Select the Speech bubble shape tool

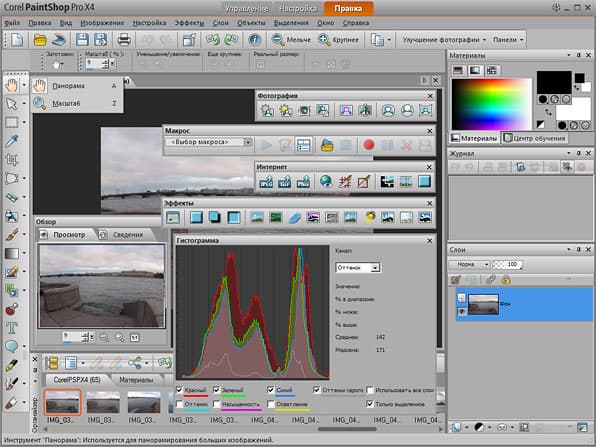[11, 346]
